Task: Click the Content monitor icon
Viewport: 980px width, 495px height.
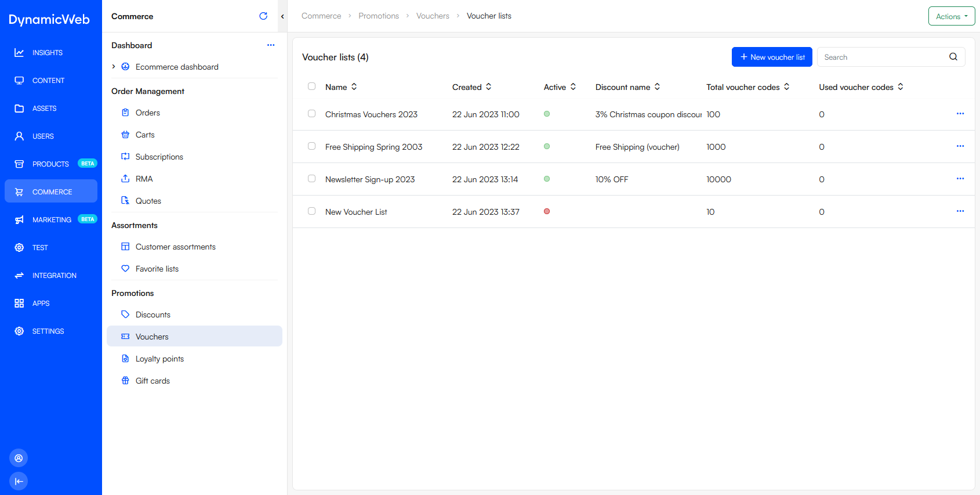Action: coord(19,81)
